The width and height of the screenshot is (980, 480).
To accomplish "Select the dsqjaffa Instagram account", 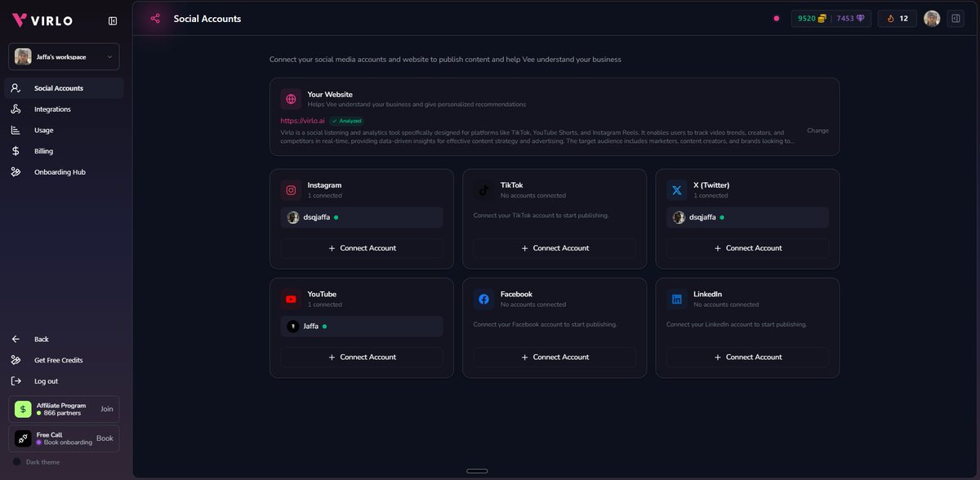I will [362, 217].
